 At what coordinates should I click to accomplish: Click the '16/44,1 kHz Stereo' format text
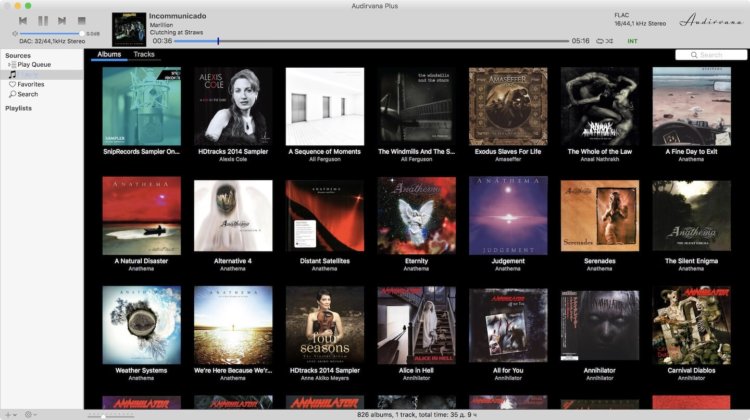(x=640, y=23)
